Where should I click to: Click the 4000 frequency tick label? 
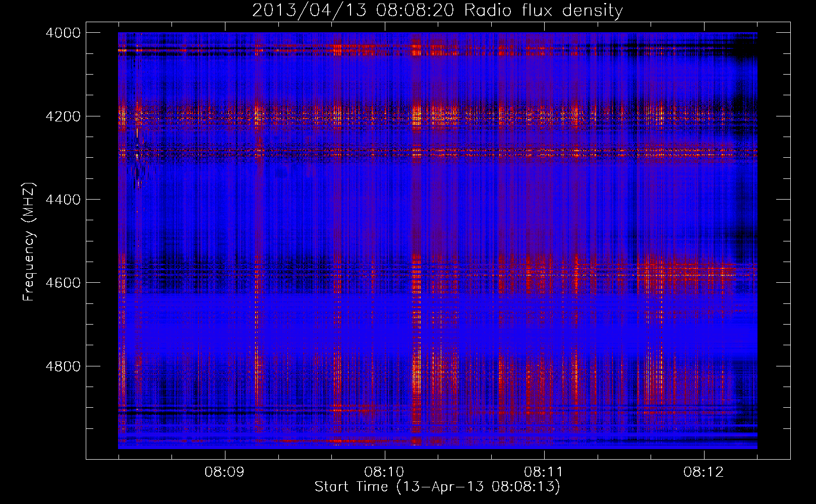[63, 33]
